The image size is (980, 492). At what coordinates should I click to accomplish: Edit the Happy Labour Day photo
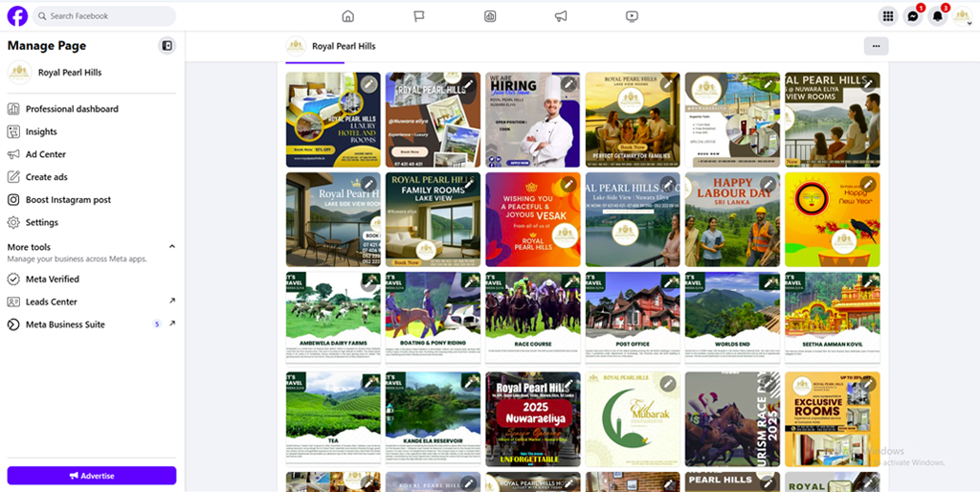click(x=768, y=184)
